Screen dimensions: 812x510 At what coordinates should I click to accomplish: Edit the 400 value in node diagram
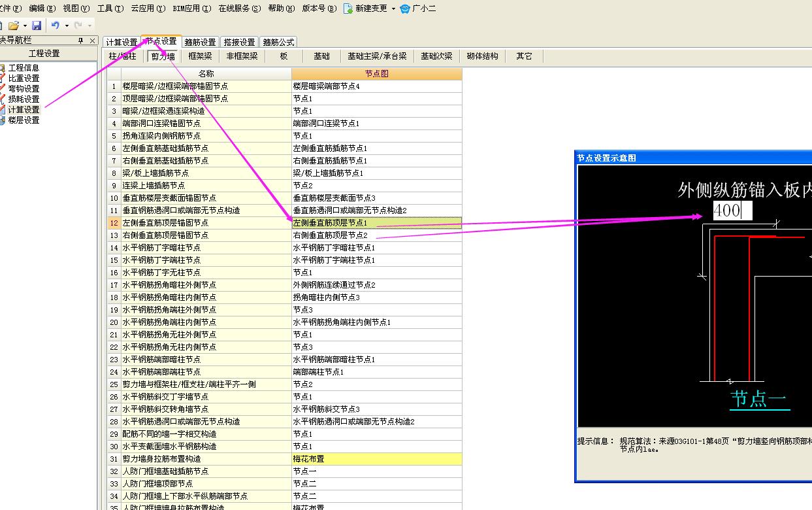point(732,211)
